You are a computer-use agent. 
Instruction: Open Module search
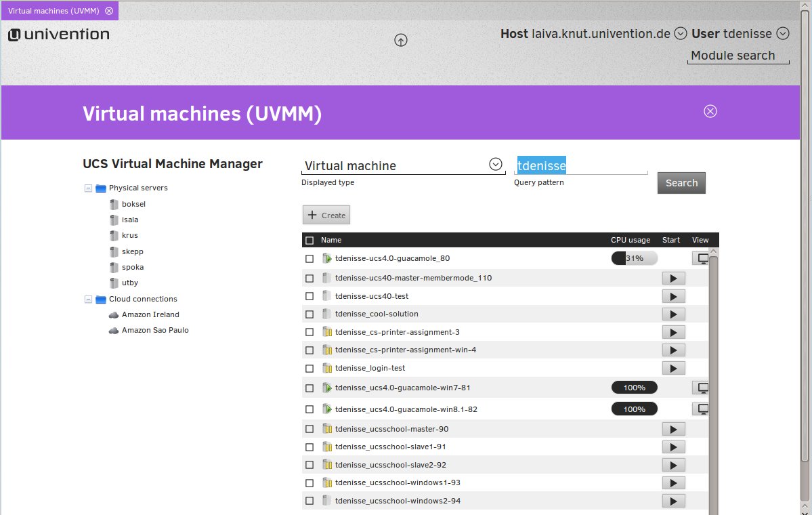(x=733, y=56)
